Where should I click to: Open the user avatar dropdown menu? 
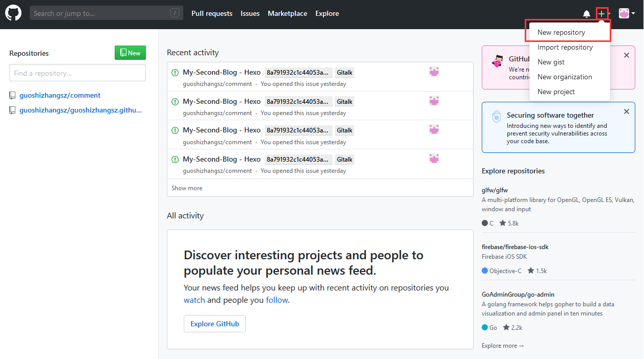[x=627, y=14]
